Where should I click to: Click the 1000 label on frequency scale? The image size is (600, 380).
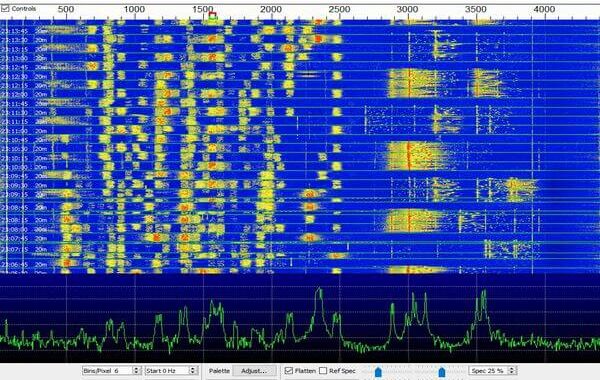[134, 9]
